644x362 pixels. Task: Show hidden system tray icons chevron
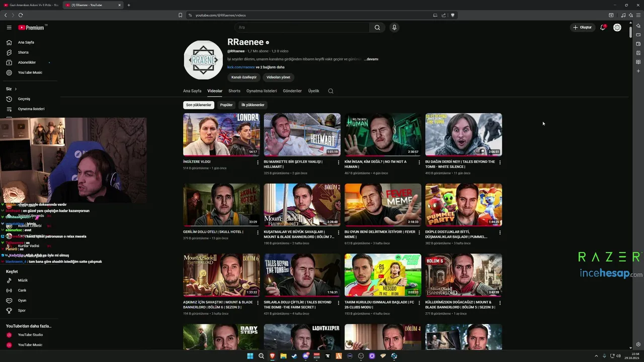point(597,356)
